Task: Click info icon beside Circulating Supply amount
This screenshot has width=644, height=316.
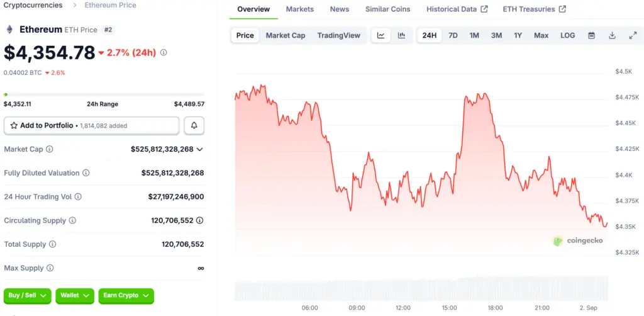Action: (x=200, y=220)
